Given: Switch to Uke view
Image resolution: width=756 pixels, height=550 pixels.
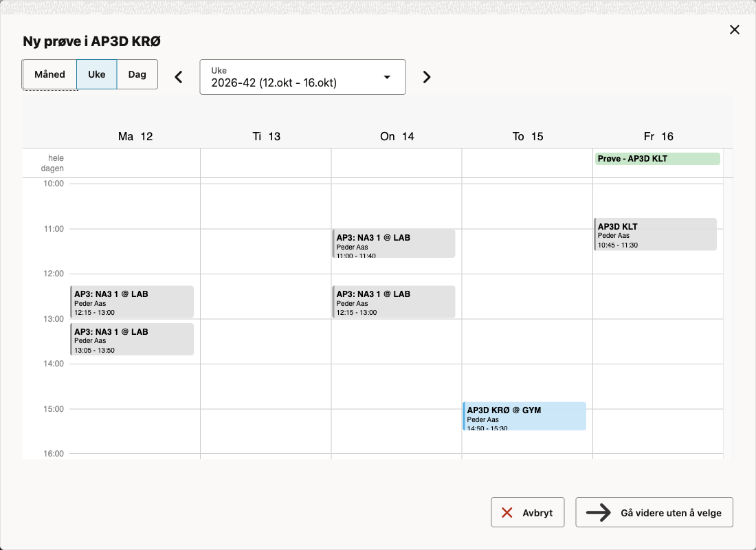Looking at the screenshot, I should coord(96,74).
